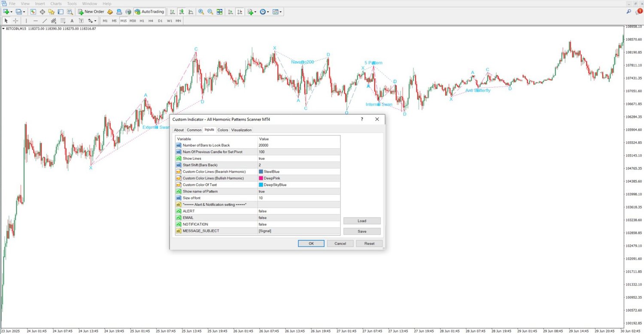Viewport: 644px width, 334px height.
Task: Expand the Profiles dropdown arrow
Action: tap(24, 12)
